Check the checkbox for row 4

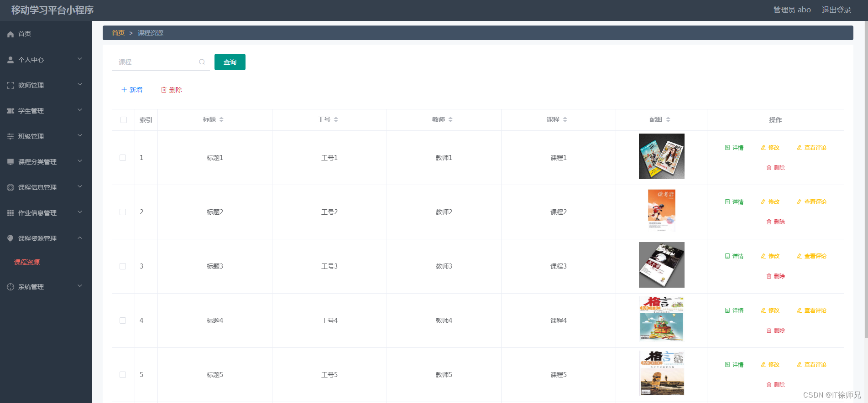(123, 320)
